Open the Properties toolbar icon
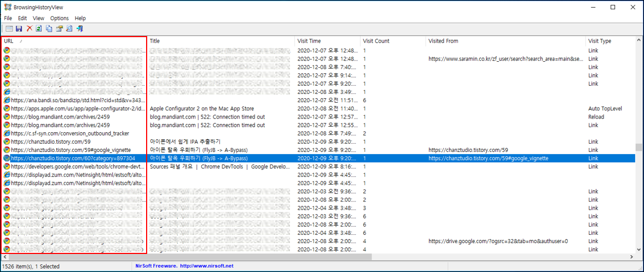644x272 pixels. 59,29
